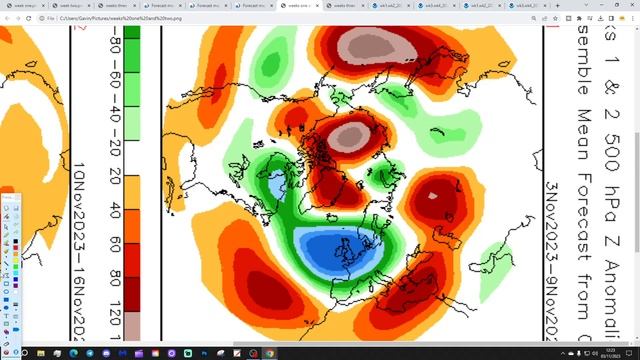Select the yellow color swatch in drawing palette
The width and height of the screenshot is (640, 360).
[x=16, y=260]
